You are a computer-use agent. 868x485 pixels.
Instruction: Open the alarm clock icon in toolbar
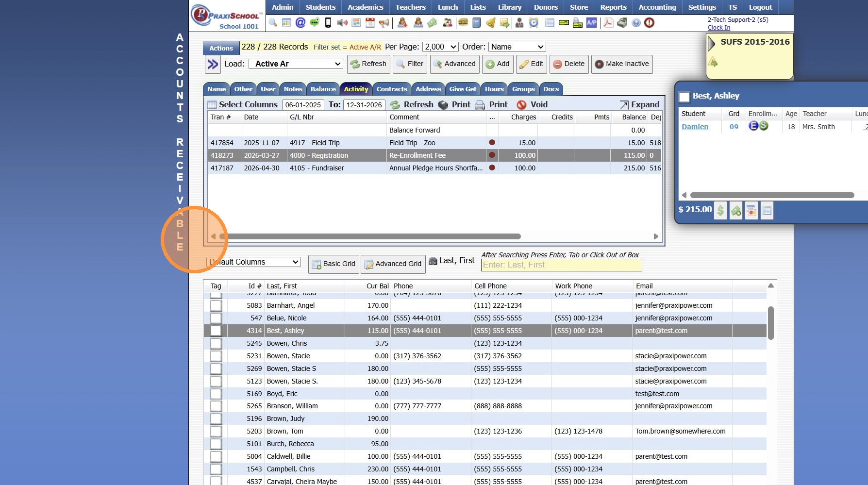534,23
